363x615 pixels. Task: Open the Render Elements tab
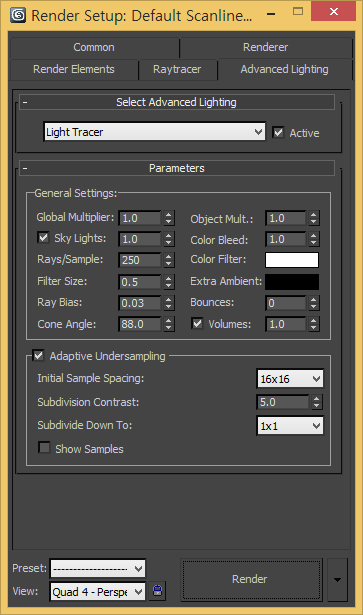click(74, 69)
